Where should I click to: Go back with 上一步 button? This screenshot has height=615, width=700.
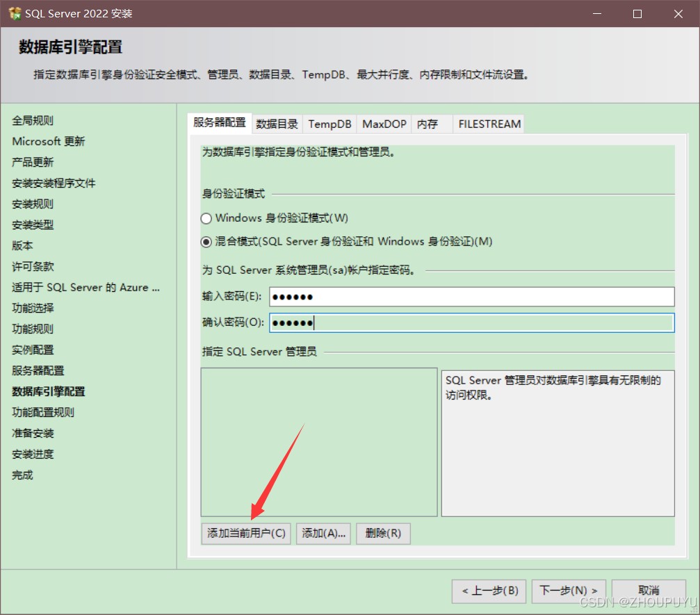click(489, 591)
